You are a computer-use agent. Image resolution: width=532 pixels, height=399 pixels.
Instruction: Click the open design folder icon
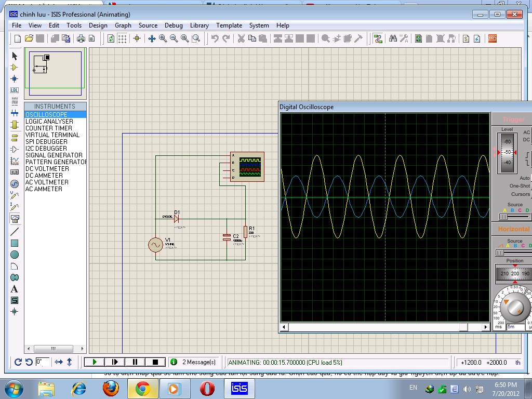(29, 38)
